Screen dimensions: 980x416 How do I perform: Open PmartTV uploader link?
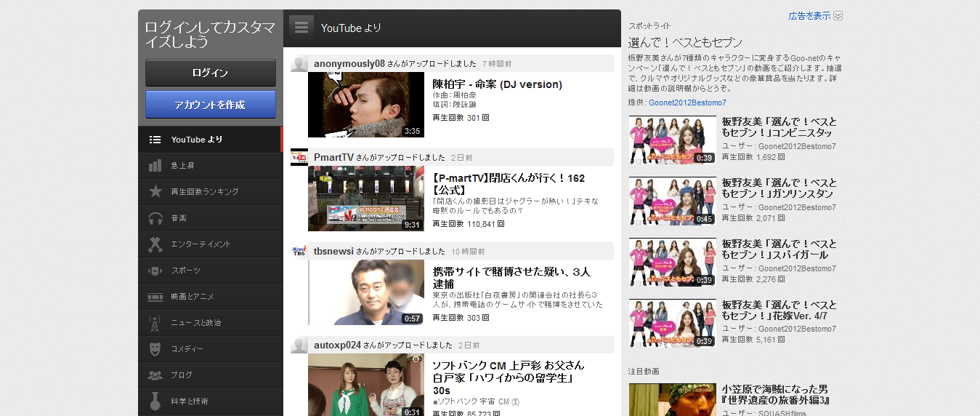coord(334,158)
